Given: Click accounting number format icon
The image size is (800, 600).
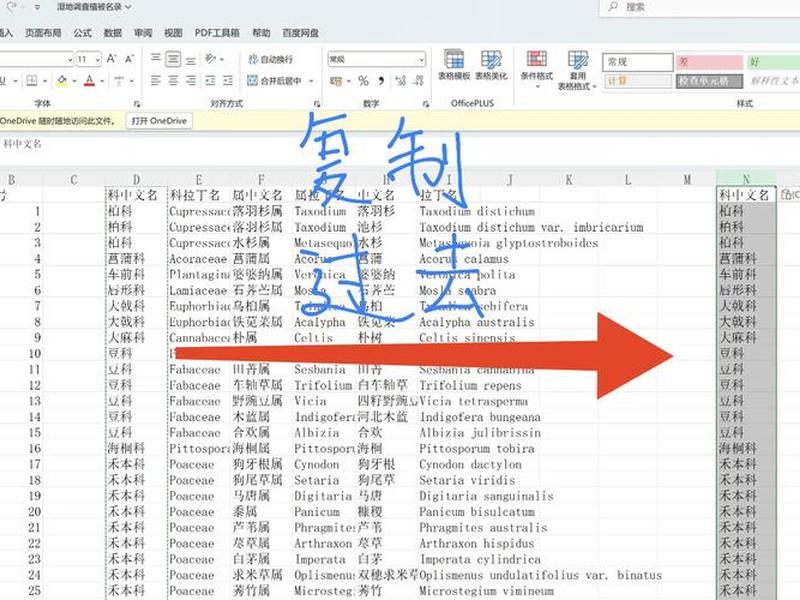Looking at the screenshot, I should (336, 81).
